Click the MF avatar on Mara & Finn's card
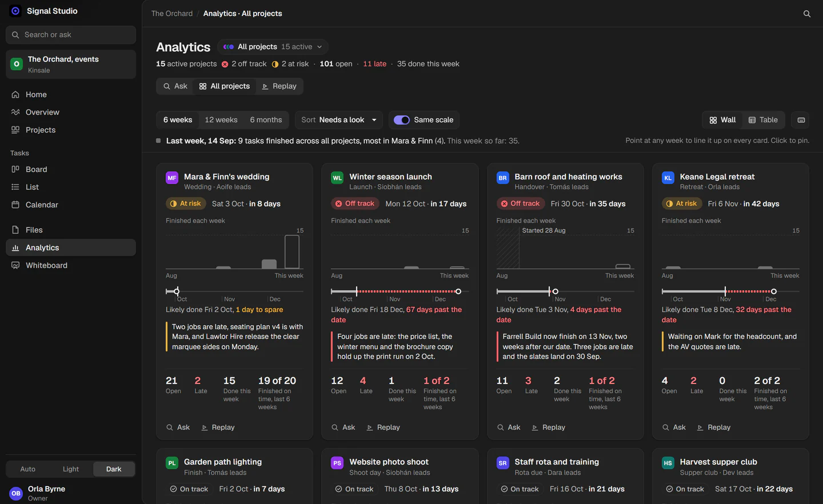The width and height of the screenshot is (823, 504). pyautogui.click(x=172, y=178)
